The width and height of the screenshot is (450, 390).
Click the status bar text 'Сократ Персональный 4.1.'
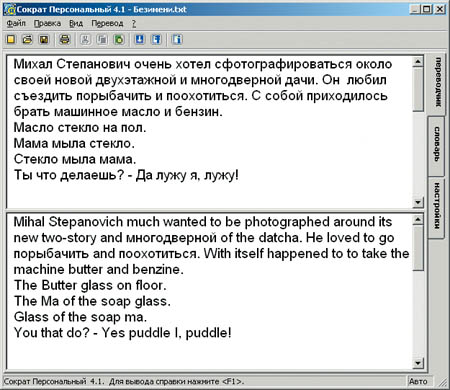click(54, 381)
